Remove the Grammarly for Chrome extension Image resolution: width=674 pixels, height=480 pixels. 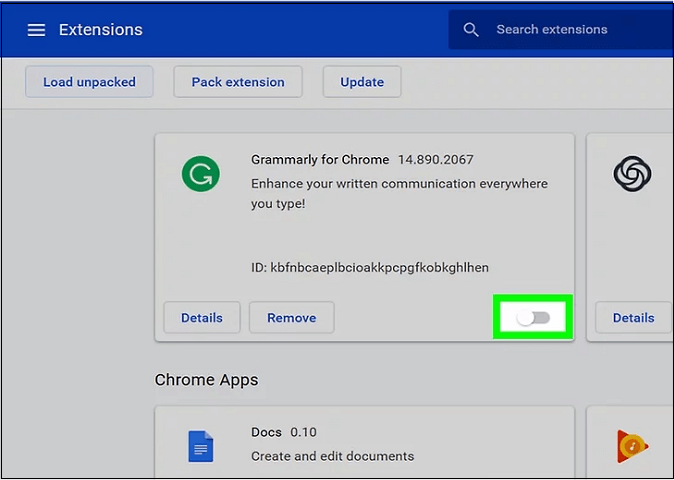(x=291, y=318)
